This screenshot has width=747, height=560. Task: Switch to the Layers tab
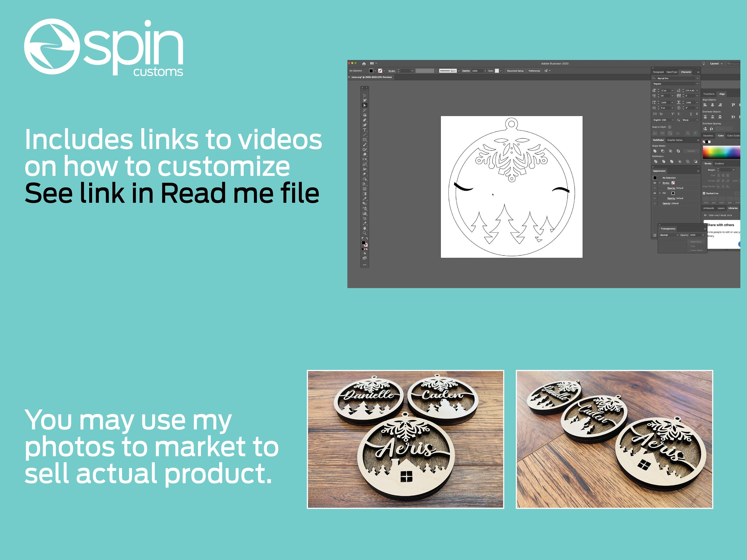point(721,208)
